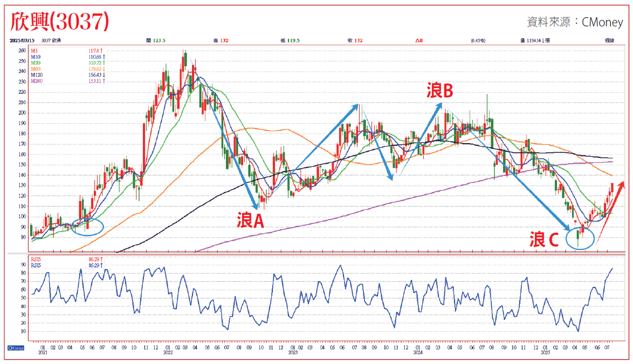The image size is (633, 364).
Task: Click the M240 legend entry
Action: tap(37, 81)
